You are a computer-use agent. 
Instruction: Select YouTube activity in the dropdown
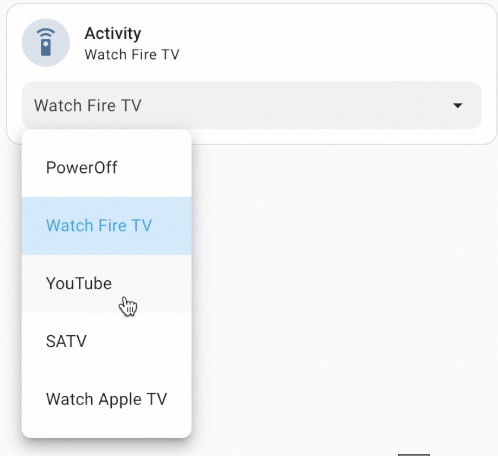[x=107, y=284]
